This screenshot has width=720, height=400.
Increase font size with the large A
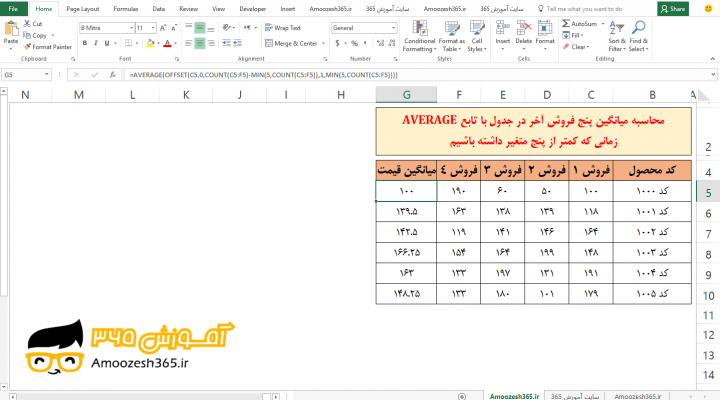(163, 28)
